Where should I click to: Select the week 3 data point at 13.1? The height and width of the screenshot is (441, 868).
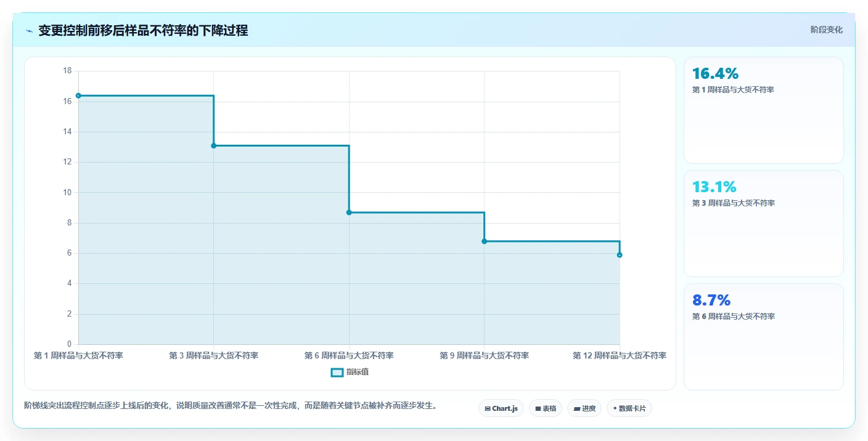pos(214,145)
